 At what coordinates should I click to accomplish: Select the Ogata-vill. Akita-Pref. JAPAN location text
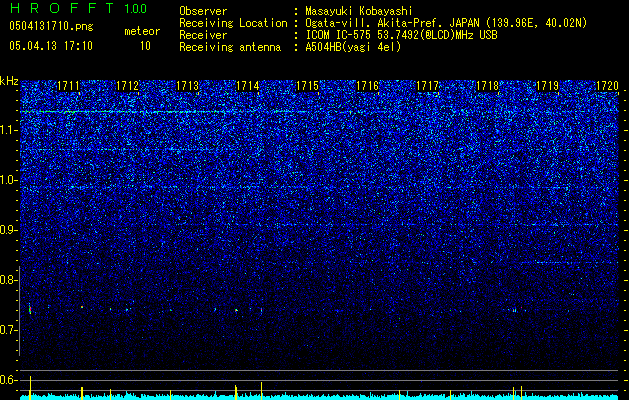click(x=446, y=23)
